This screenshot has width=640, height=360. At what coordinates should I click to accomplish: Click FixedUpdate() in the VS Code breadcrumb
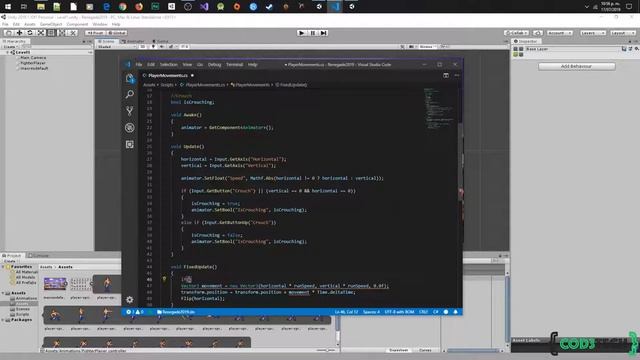(291, 85)
